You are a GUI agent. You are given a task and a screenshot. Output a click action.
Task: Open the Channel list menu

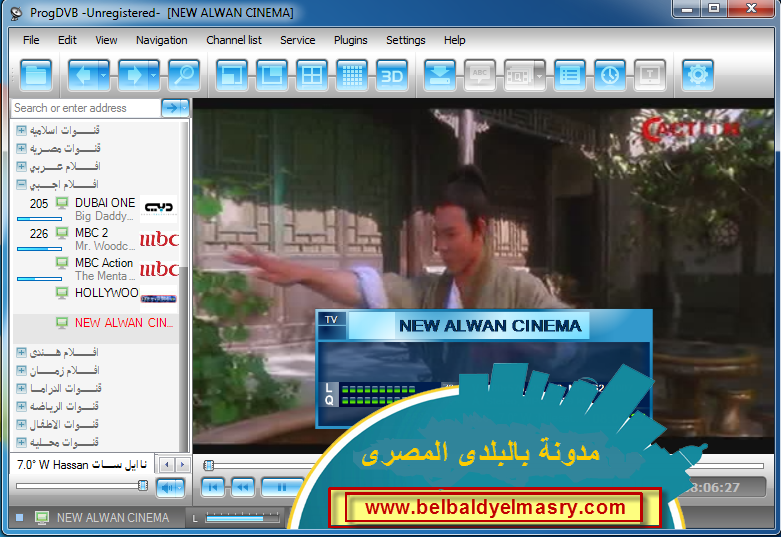tap(234, 40)
